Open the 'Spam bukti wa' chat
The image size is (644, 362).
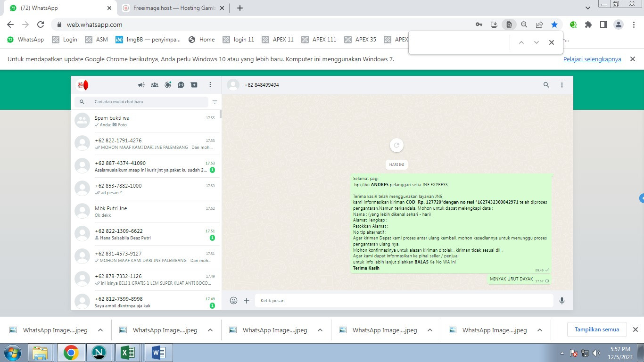click(145, 121)
